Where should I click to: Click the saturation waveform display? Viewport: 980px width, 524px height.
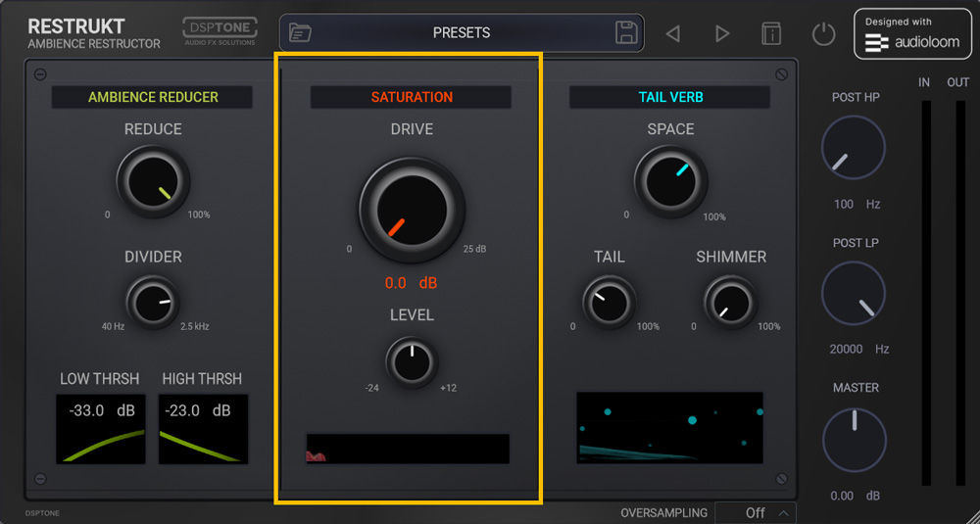click(408, 449)
